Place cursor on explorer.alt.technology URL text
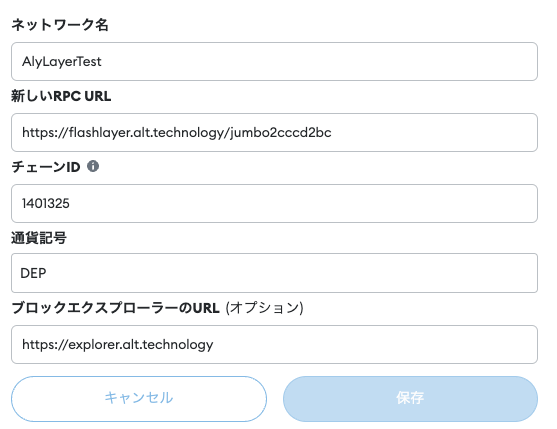 pos(141,344)
